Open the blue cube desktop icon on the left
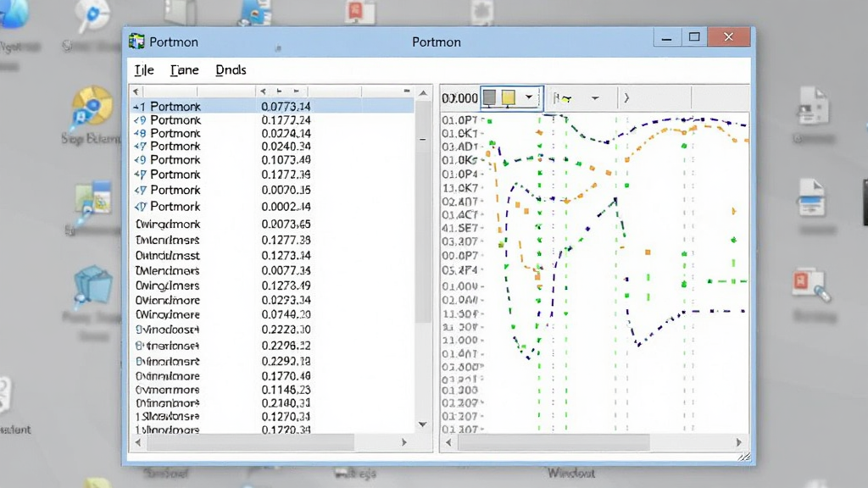 tap(93, 285)
